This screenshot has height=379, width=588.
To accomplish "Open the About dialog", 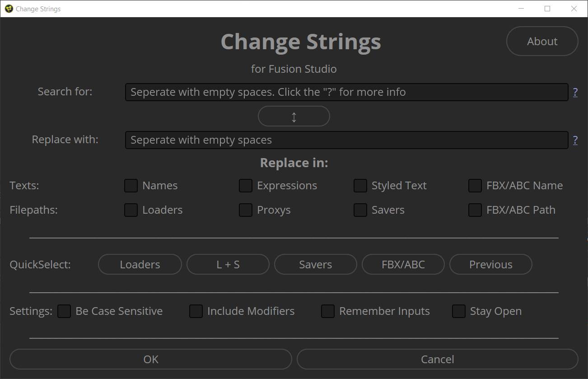I will pos(542,41).
